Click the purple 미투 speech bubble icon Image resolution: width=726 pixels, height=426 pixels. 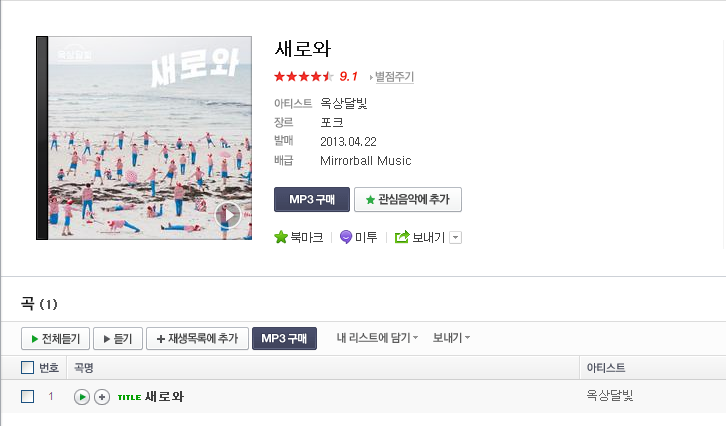[346, 237]
